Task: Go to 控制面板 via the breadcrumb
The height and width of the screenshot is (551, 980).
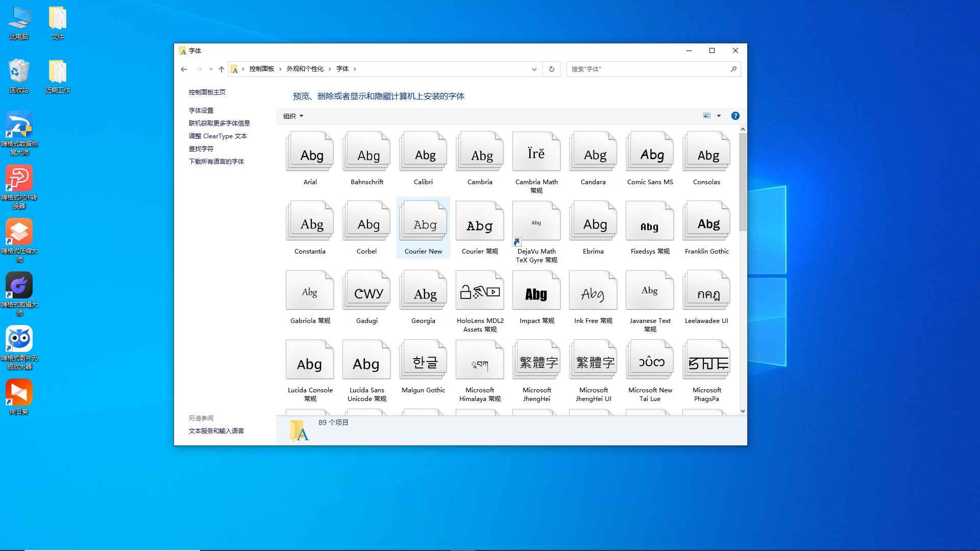Action: pos(261,69)
